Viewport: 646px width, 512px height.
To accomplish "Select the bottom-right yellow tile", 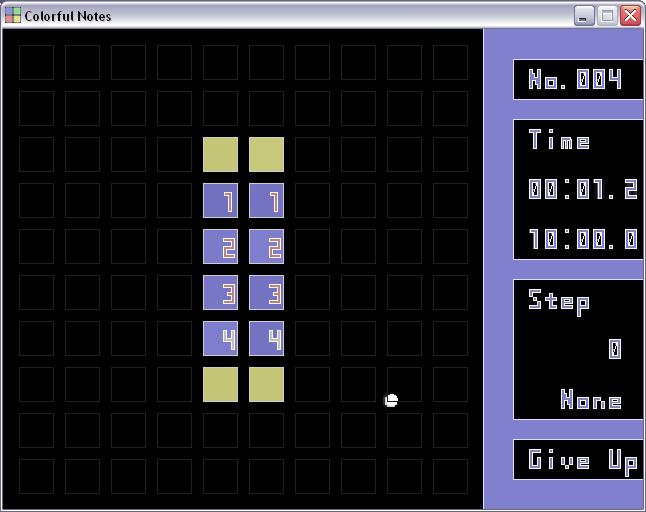I will 267,385.
